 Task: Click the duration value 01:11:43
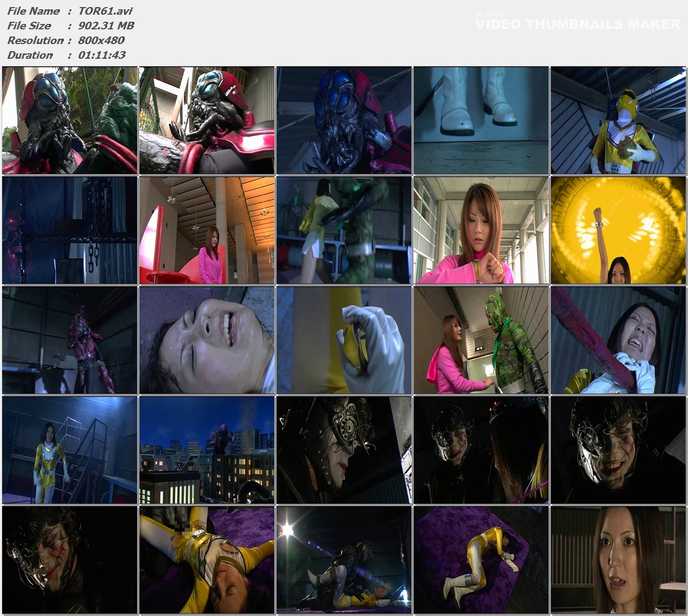[x=102, y=55]
